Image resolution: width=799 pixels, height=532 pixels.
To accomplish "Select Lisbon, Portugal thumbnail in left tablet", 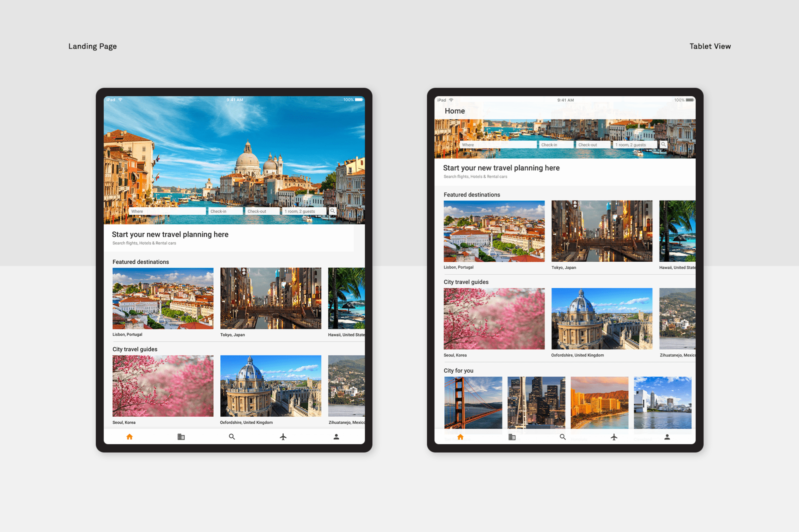I will (x=163, y=298).
